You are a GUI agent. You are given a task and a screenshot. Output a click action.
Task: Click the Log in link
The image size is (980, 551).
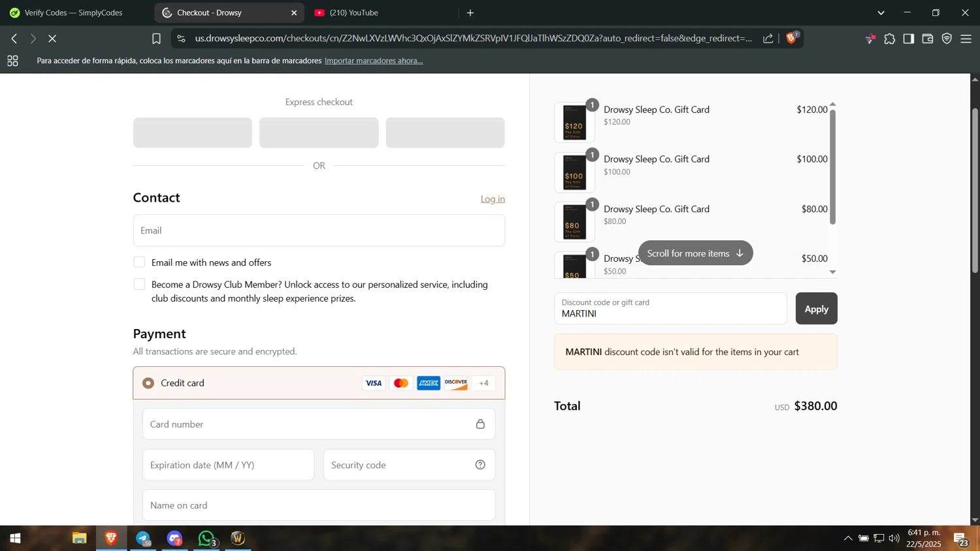(493, 199)
